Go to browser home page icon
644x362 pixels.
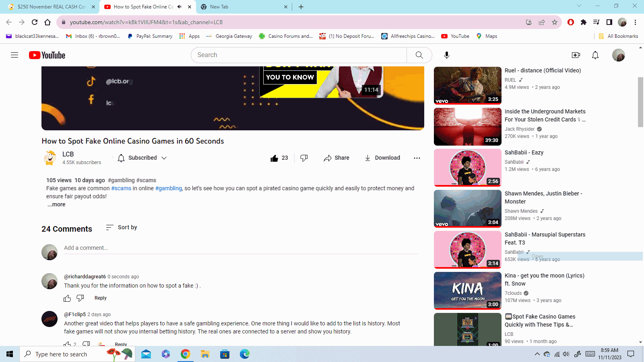coord(47,22)
